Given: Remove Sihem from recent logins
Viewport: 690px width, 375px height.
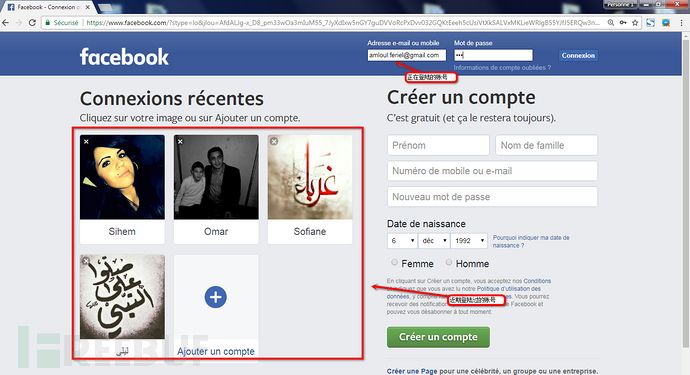Looking at the screenshot, I should [86, 141].
